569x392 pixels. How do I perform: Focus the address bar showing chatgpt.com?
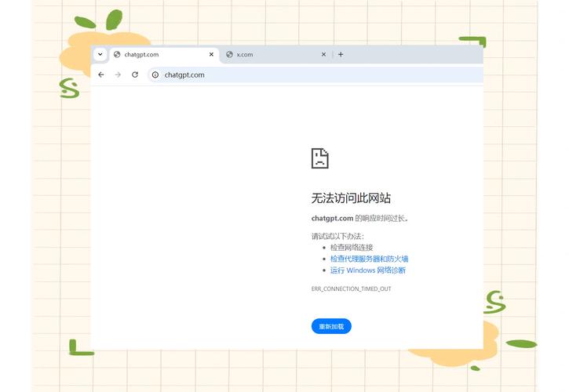coord(315,74)
